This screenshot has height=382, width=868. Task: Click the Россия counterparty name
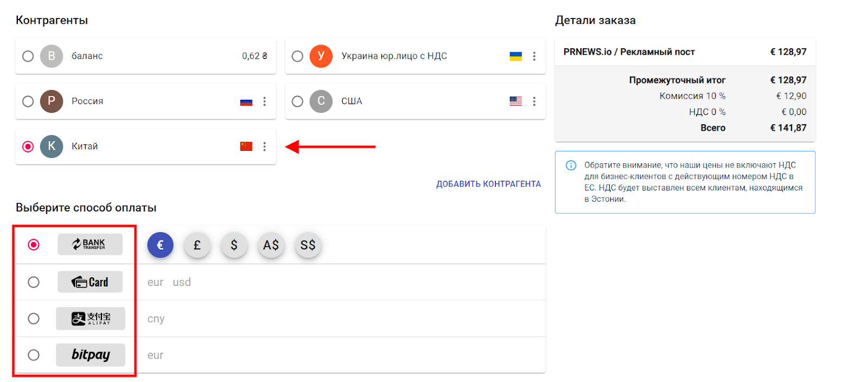87,101
